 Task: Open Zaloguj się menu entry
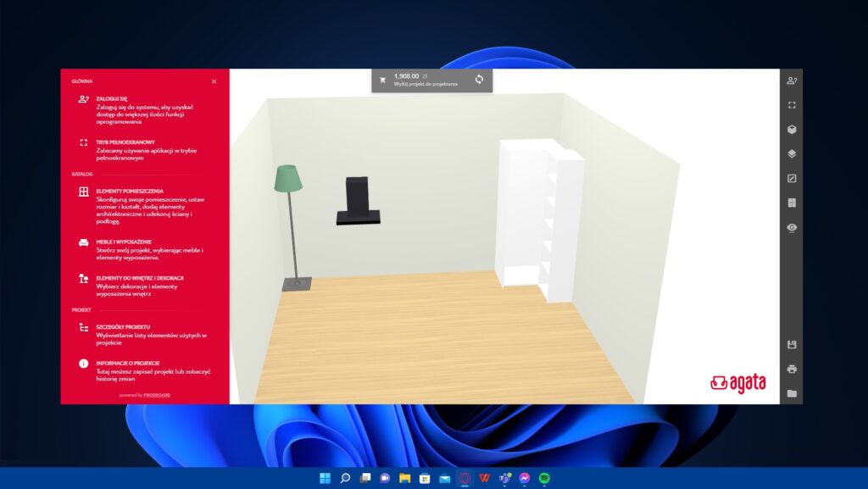tap(144, 110)
